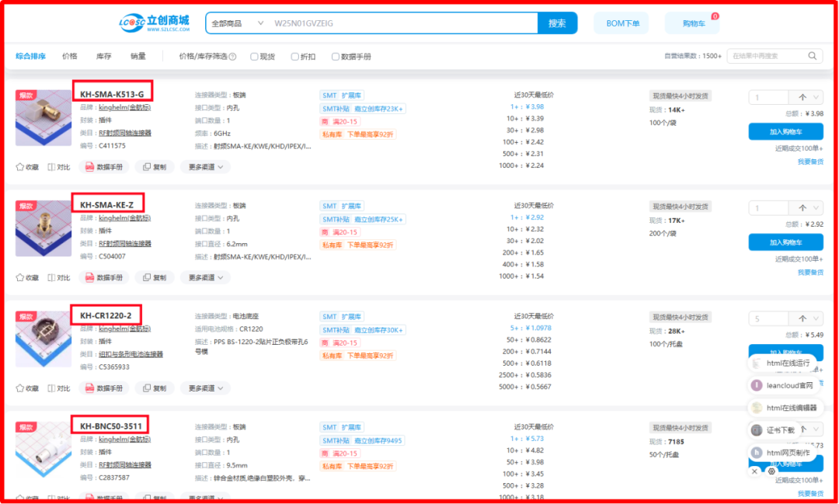Image resolution: width=839 pixels, height=504 pixels.
Task: Open RF射频同轴连接器 category link under KH-SMA-K513-G
Action: [x=125, y=134]
